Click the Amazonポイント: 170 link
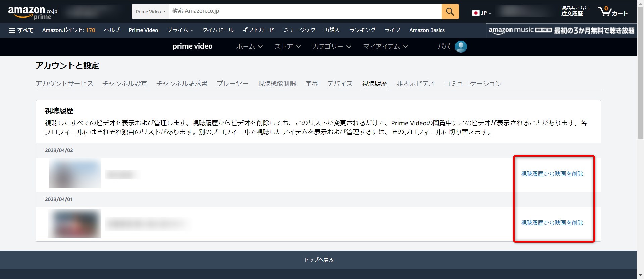The width and height of the screenshot is (644, 279). [69, 30]
